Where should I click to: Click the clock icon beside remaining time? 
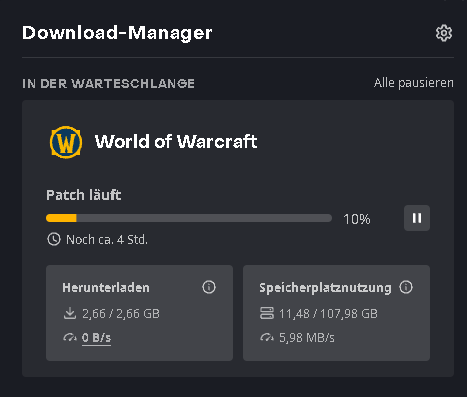click(x=54, y=239)
